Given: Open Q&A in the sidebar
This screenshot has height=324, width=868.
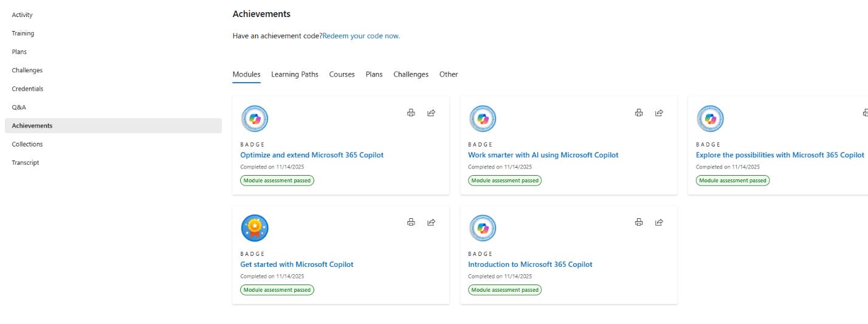Looking at the screenshot, I should tap(113, 107).
